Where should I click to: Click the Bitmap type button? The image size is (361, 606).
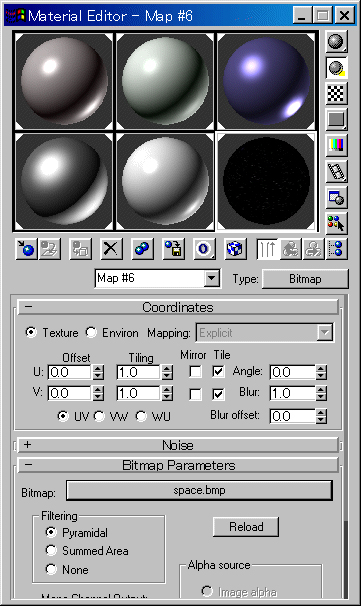coord(305,279)
